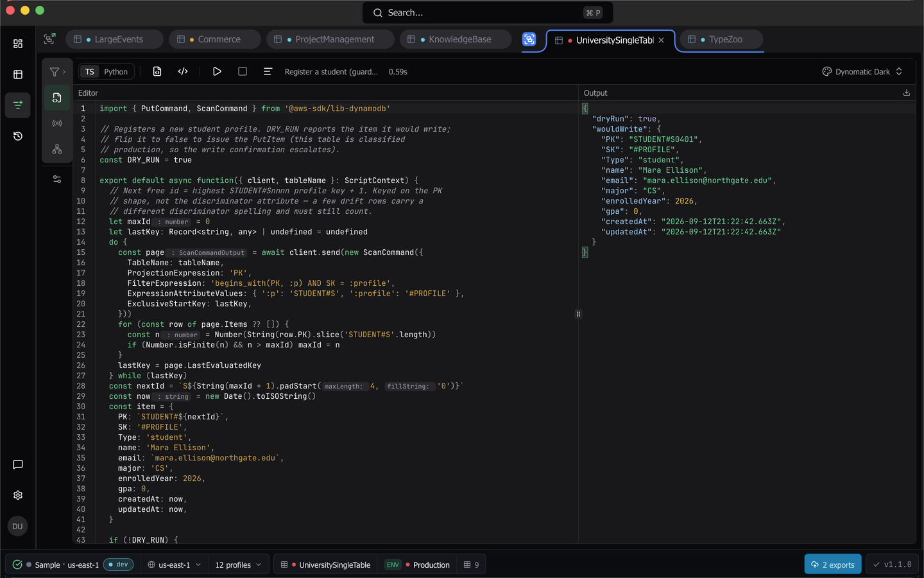Open the us-east-1 region dropdown

(x=174, y=565)
